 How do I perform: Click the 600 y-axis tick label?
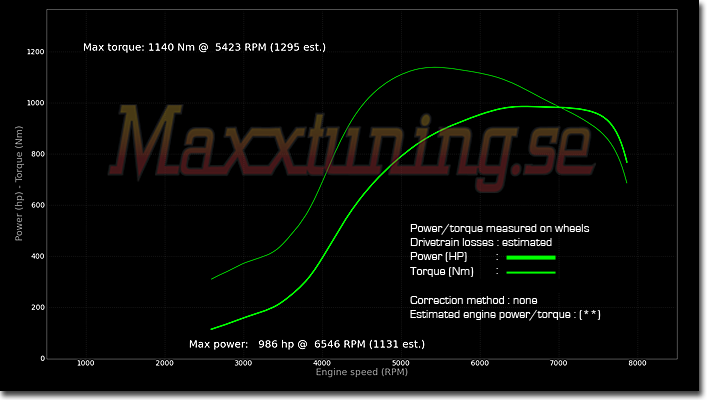(x=38, y=205)
